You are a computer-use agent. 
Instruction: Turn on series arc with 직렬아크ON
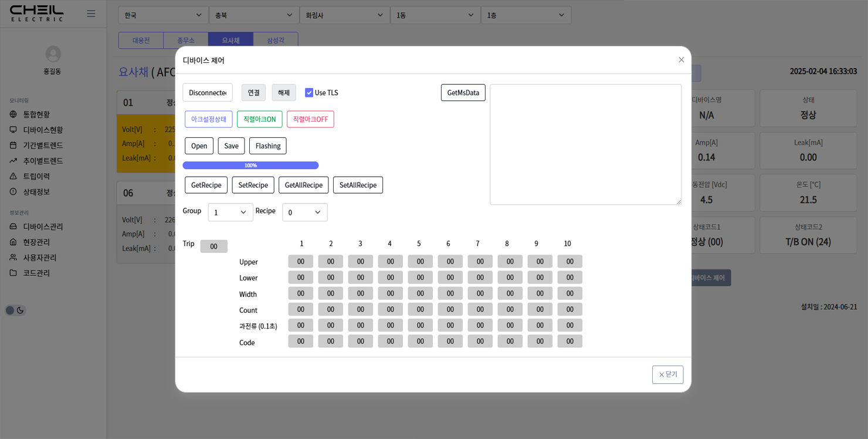pyautogui.click(x=259, y=119)
